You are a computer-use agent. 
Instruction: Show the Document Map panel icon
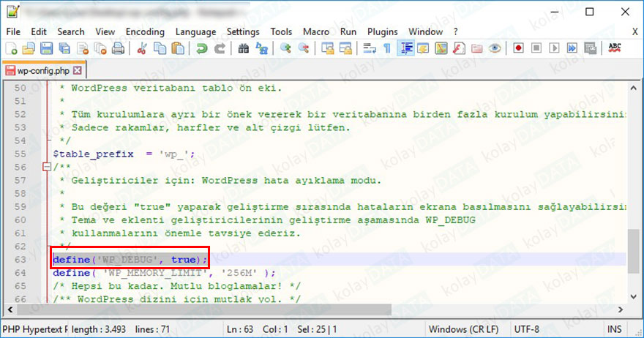(x=441, y=48)
